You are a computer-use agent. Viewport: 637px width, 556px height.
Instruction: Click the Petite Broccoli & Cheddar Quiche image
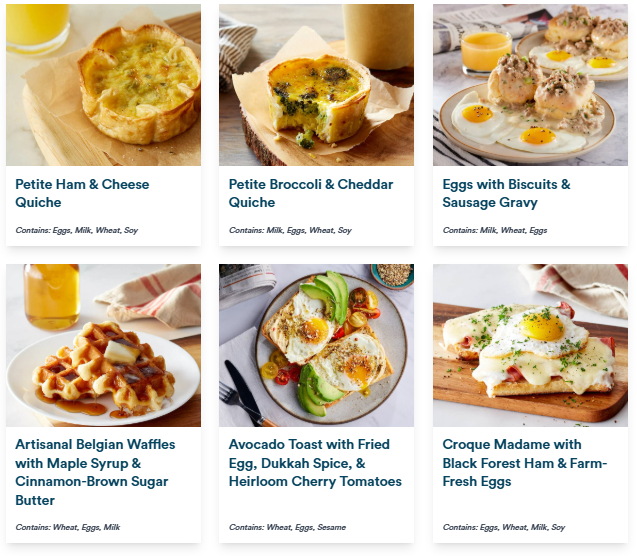coord(316,85)
